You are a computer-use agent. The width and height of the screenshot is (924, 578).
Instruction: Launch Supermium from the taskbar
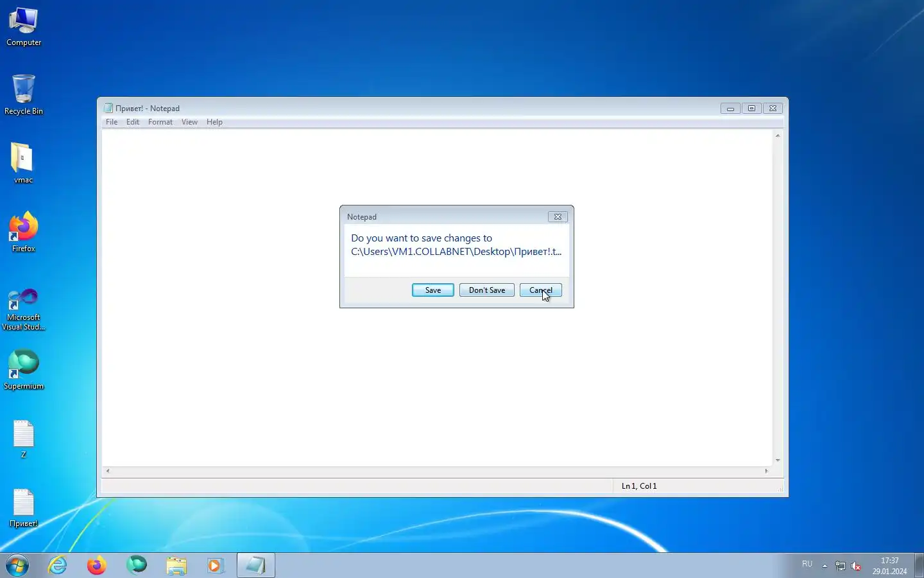pos(137,565)
